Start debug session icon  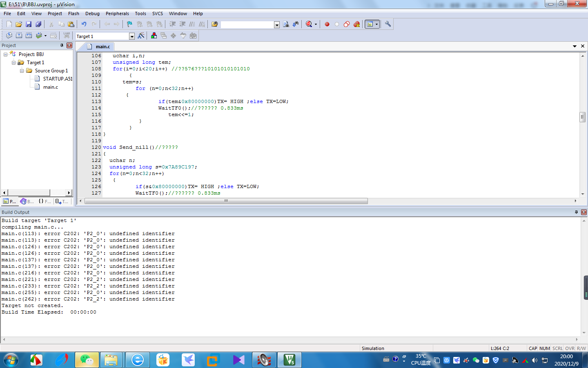pos(309,24)
